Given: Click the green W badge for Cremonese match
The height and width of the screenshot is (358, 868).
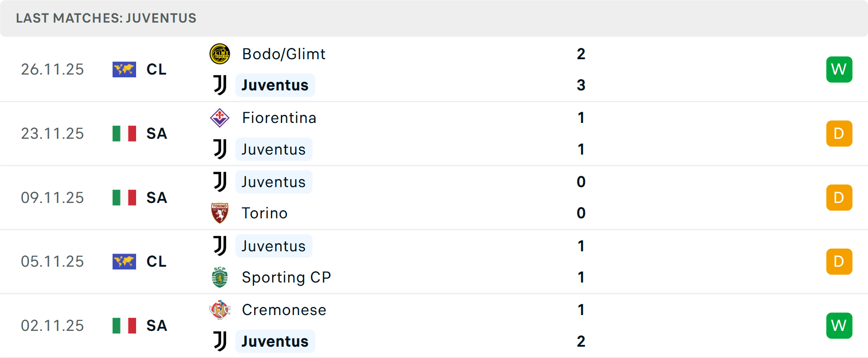Looking at the screenshot, I should (x=839, y=325).
